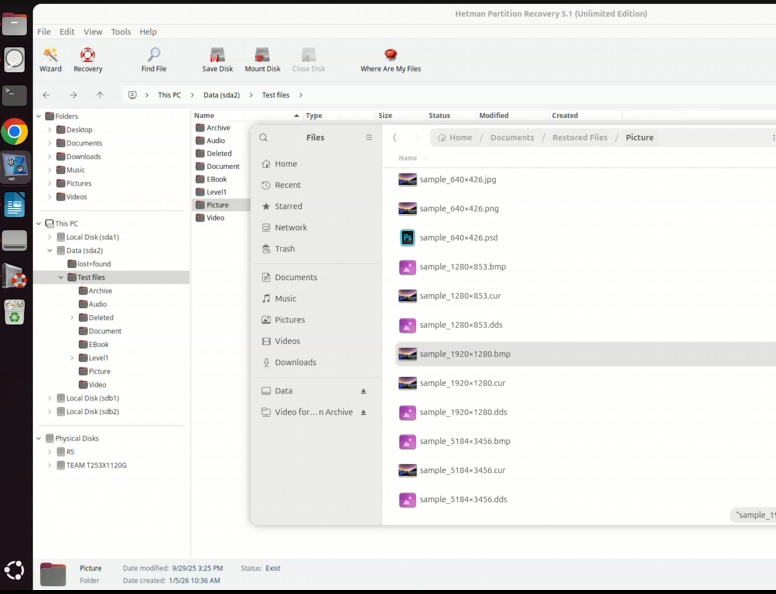The height and width of the screenshot is (594, 776).
Task: Select Local Disk (sdb2) in the tree
Action: 93,411
